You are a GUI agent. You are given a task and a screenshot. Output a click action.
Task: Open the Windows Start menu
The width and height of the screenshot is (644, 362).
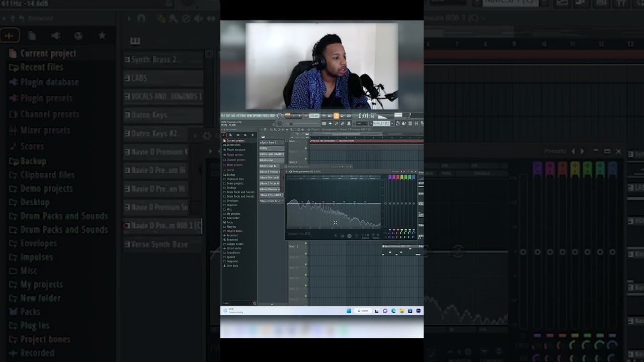[x=349, y=311]
